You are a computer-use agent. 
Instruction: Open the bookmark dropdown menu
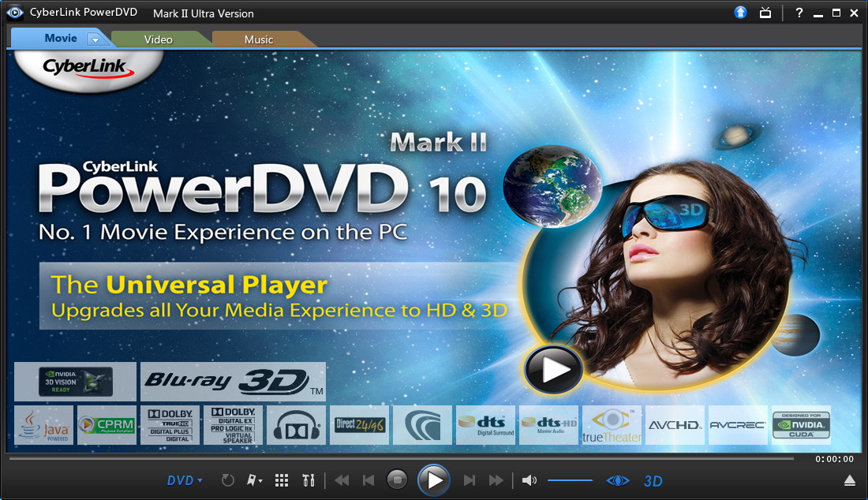254,480
